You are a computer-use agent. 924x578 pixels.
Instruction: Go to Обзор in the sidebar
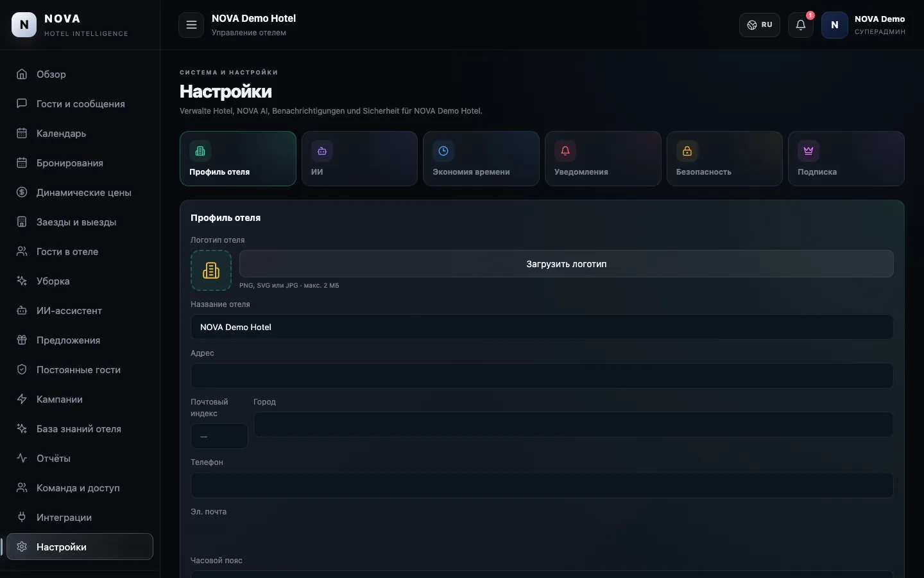click(x=80, y=74)
